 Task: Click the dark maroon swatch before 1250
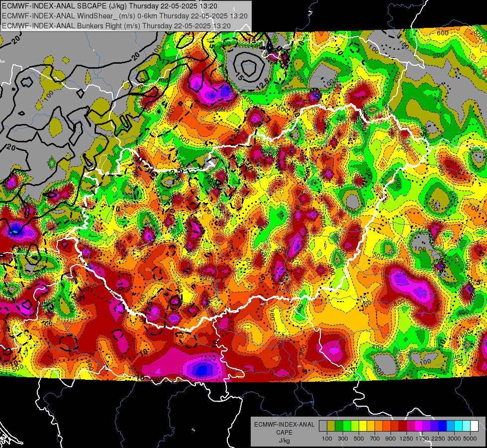pyautogui.click(x=403, y=426)
